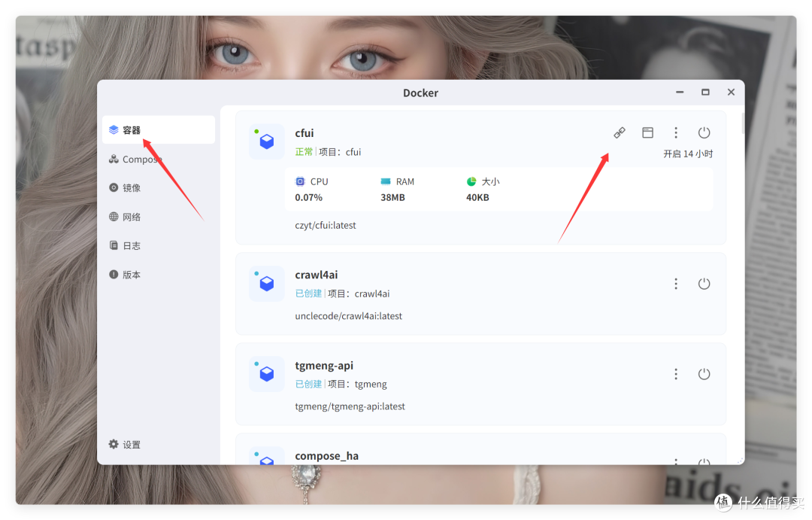Start crawl4ai with its power button
The width and height of the screenshot is (812, 520).
704,284
